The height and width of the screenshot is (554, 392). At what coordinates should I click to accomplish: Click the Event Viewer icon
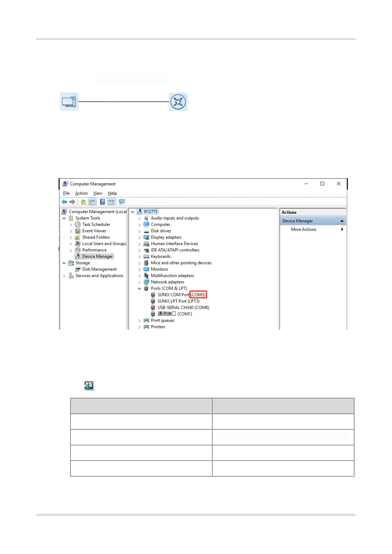point(78,231)
